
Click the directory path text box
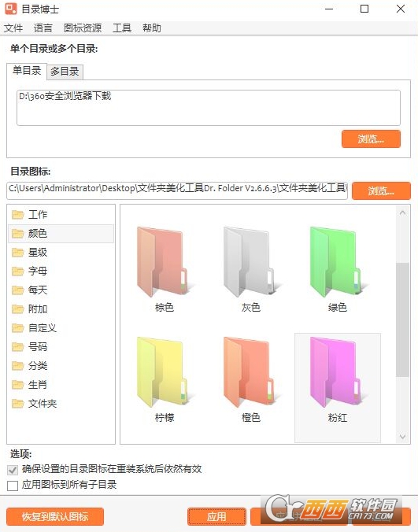(x=209, y=108)
